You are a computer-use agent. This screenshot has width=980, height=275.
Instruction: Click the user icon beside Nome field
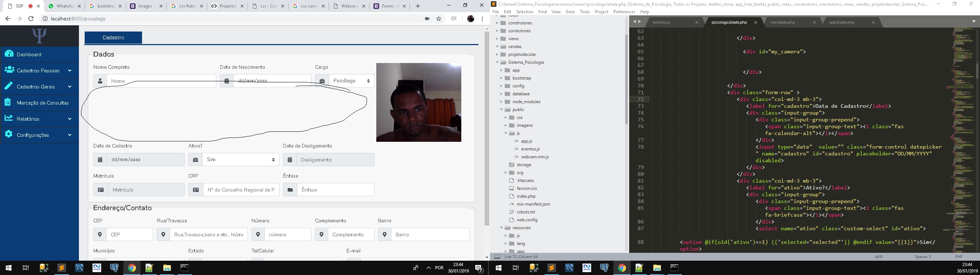(x=100, y=81)
